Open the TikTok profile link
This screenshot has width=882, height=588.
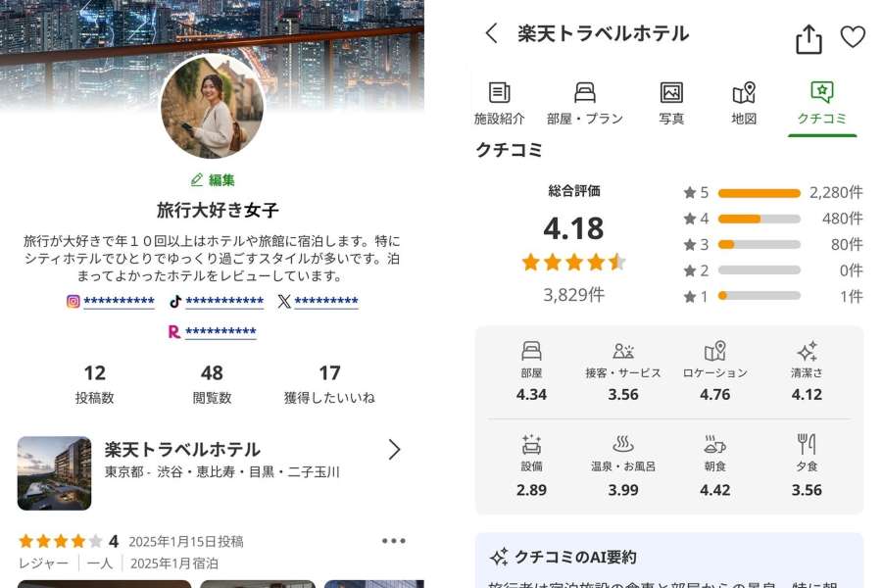tap(217, 301)
